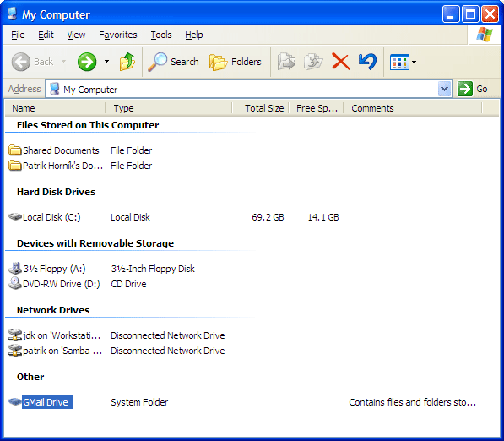
Task: Click the Copy To toolbar icon
Action: [313, 62]
